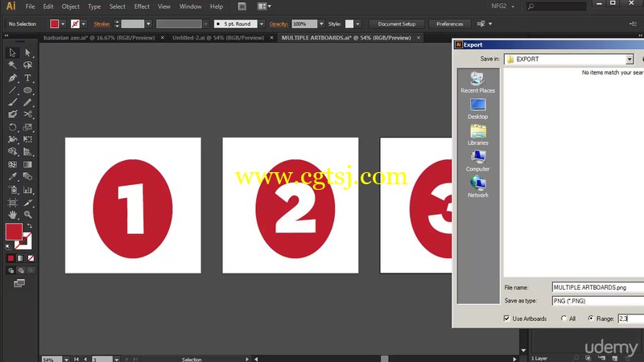644x362 pixels.
Task: Select the Column Graph tool
Action: click(27, 190)
